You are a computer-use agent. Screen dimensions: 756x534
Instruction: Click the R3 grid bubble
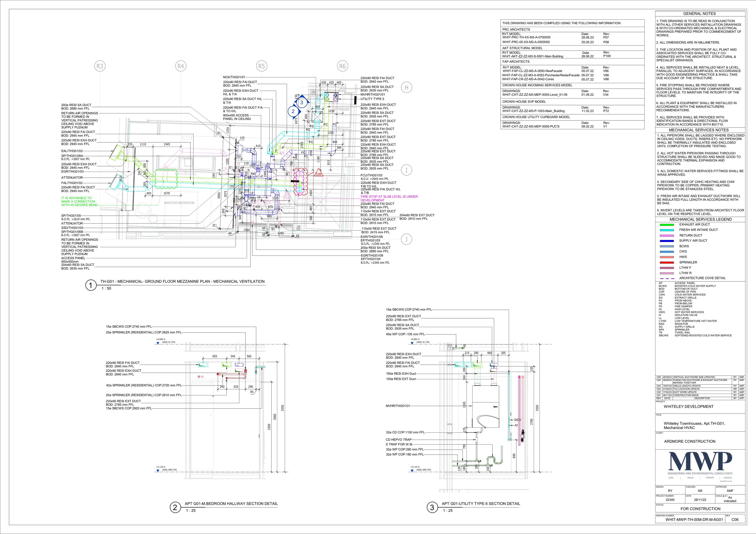(100, 66)
